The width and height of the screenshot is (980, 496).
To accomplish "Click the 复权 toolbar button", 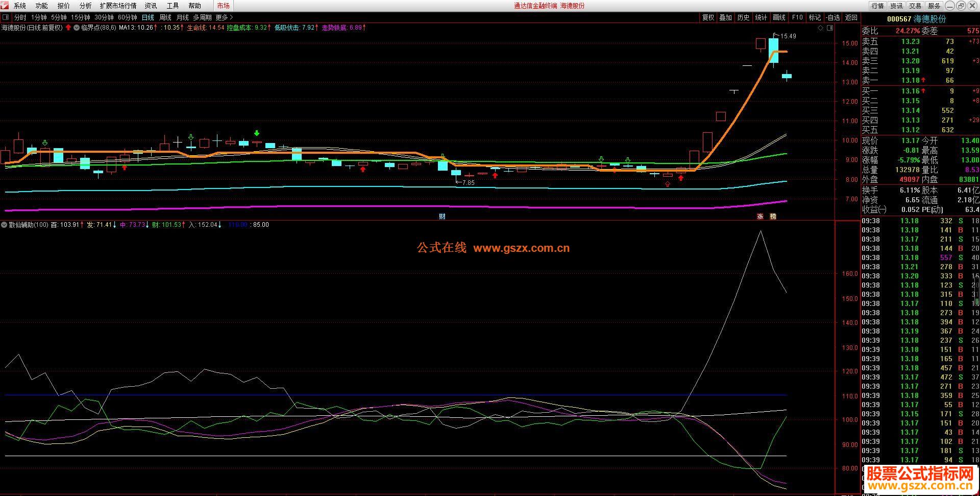I will [708, 17].
